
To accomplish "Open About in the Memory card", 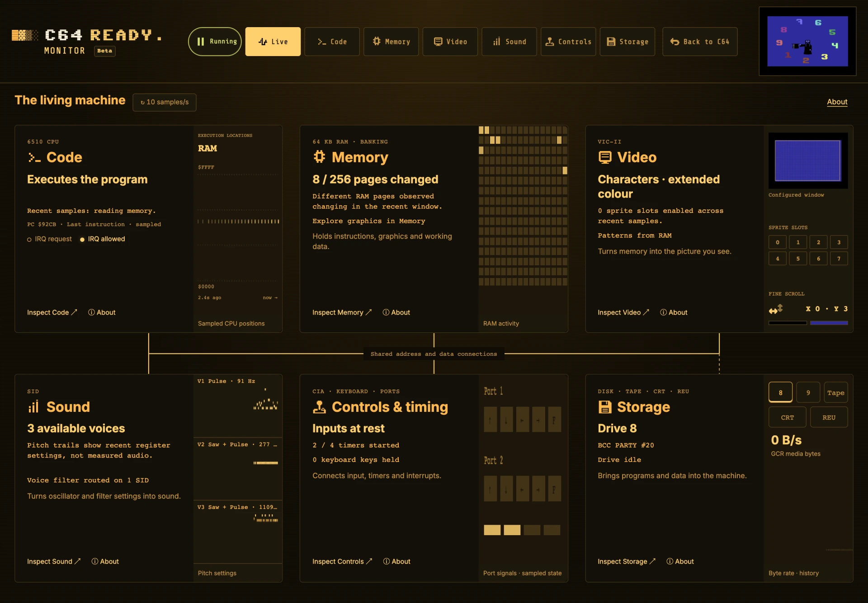I will point(396,312).
